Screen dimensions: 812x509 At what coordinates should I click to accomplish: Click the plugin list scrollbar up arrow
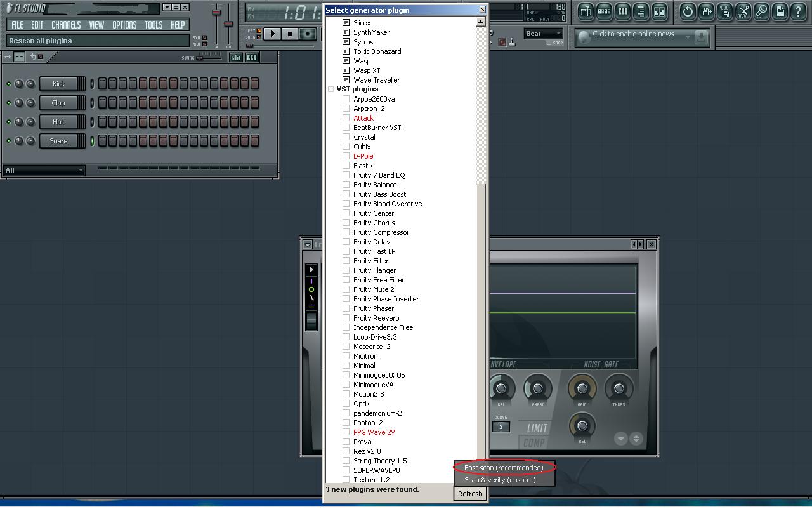480,22
